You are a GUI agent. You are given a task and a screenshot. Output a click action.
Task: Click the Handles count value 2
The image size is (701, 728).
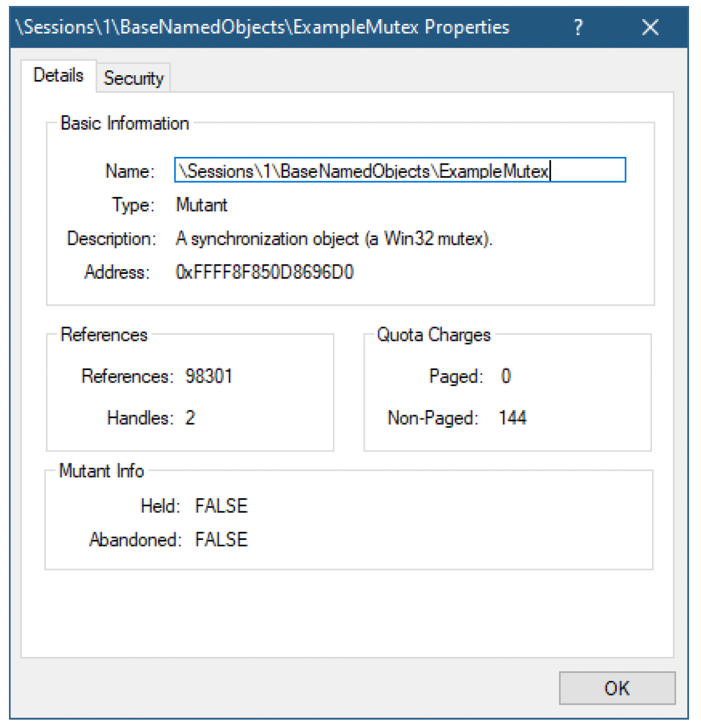pyautogui.click(x=190, y=418)
